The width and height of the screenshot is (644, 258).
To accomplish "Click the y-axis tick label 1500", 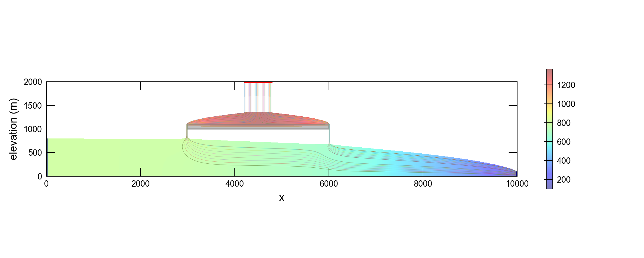I will tap(33, 106).
